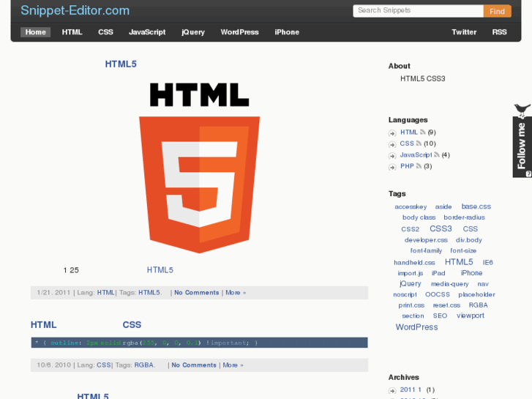Open No Comments for the 1/21 2011 post
532x399 pixels.
(196, 292)
